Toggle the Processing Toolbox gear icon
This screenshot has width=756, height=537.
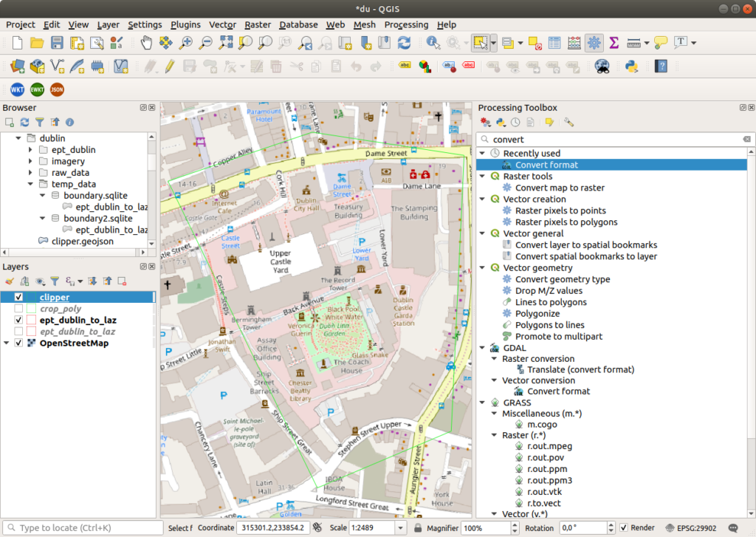click(x=594, y=43)
